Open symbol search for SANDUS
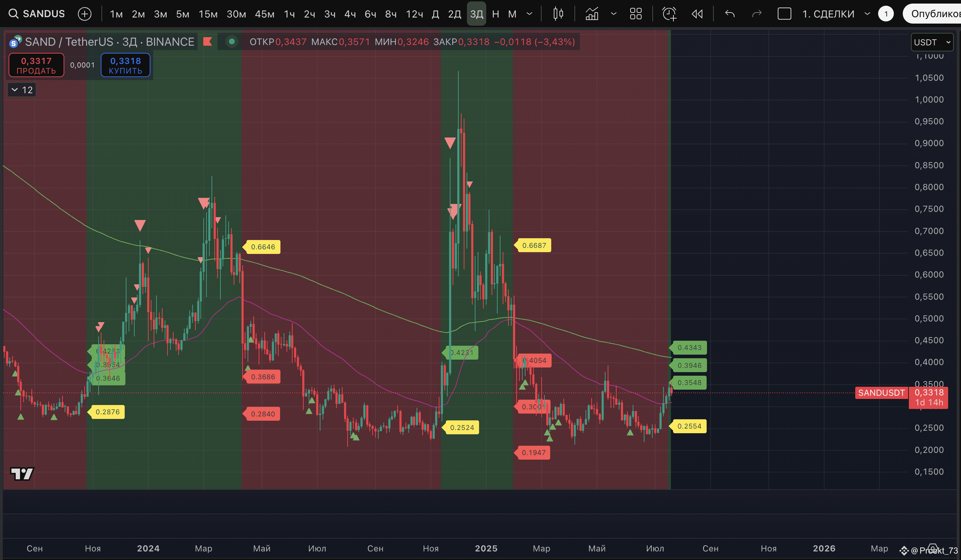 [x=36, y=14]
